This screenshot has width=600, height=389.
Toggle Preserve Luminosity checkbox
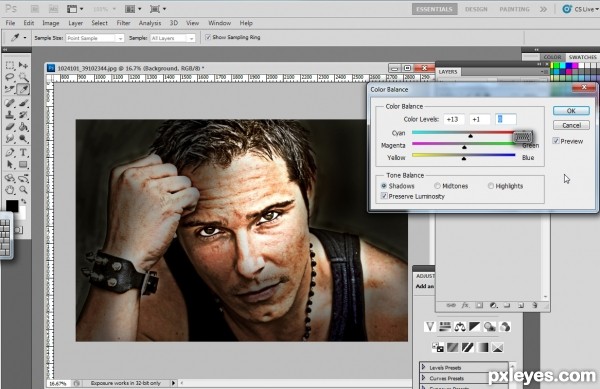[x=384, y=196]
